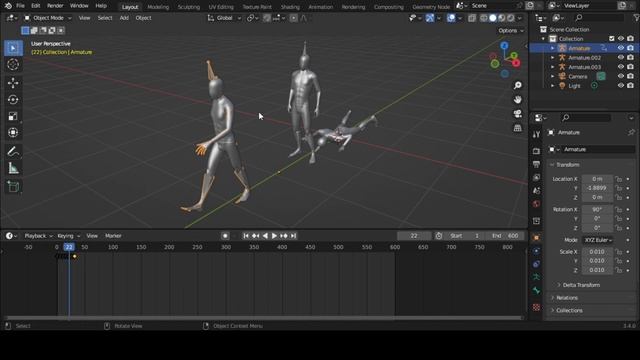This screenshot has width=640, height=360.
Task: Open the Output properties tab icon
Action: [x=536, y=164]
